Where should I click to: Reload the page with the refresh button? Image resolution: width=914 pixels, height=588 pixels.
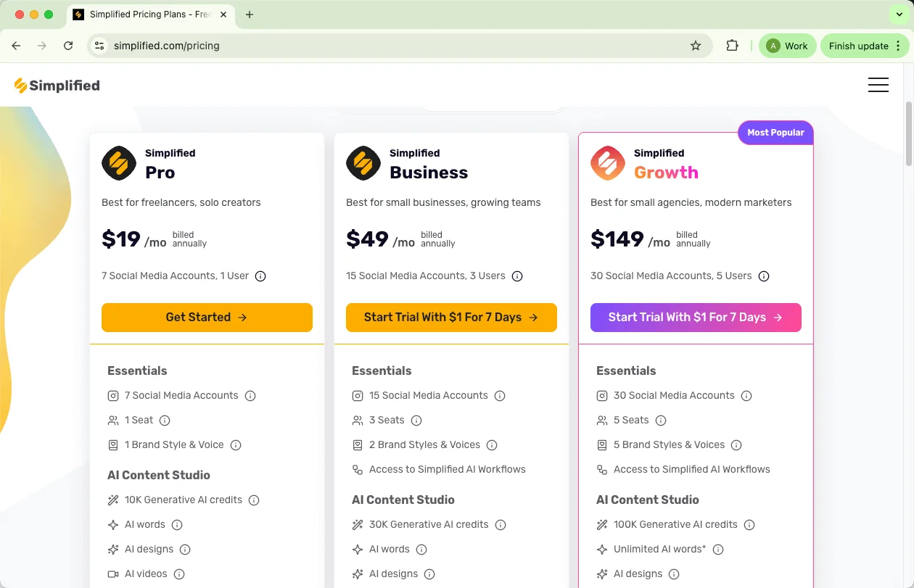pyautogui.click(x=68, y=46)
